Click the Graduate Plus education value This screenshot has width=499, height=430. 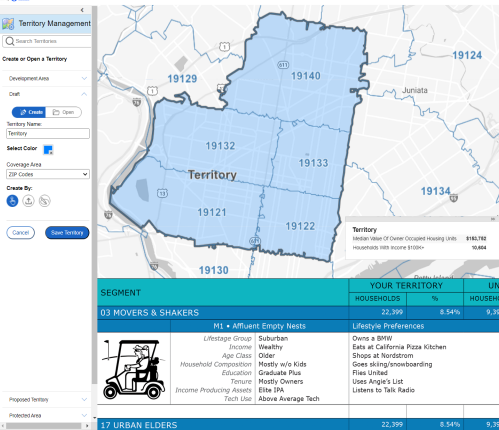280,373
